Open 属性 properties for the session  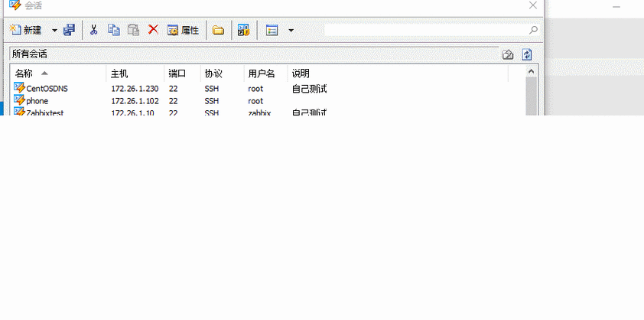(184, 30)
